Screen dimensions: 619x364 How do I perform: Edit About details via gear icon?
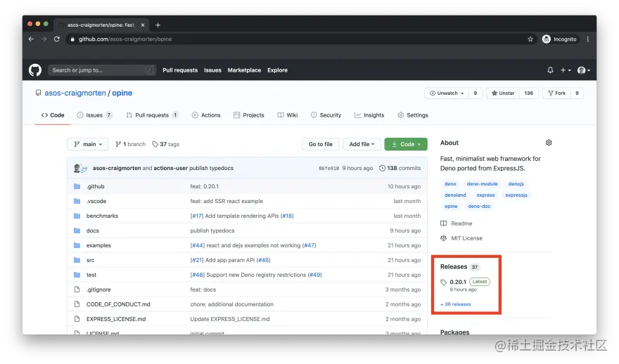pyautogui.click(x=549, y=143)
